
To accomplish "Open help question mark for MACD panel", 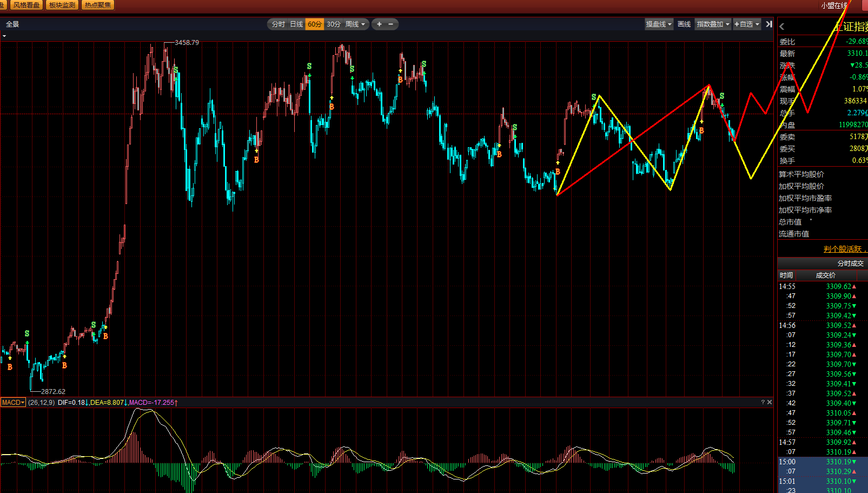I will (763, 402).
